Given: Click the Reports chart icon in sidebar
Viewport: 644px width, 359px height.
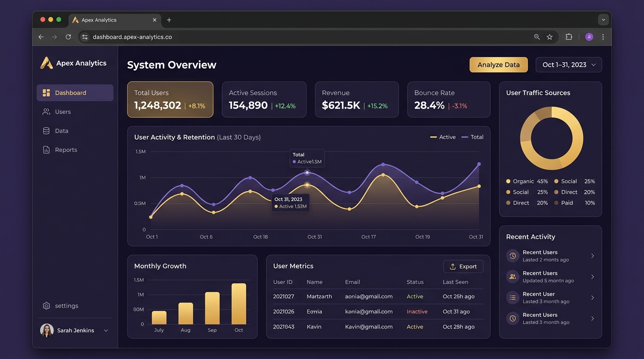Looking at the screenshot, I should 46,150.
